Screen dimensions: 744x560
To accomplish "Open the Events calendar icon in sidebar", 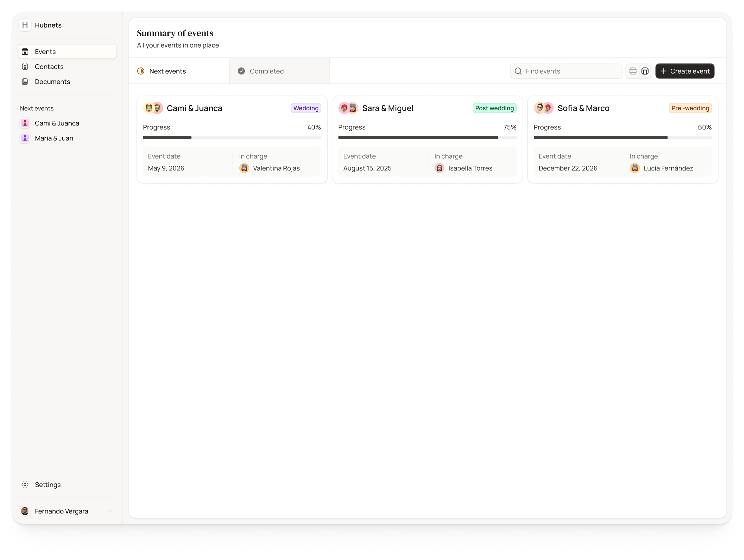I will pos(25,52).
